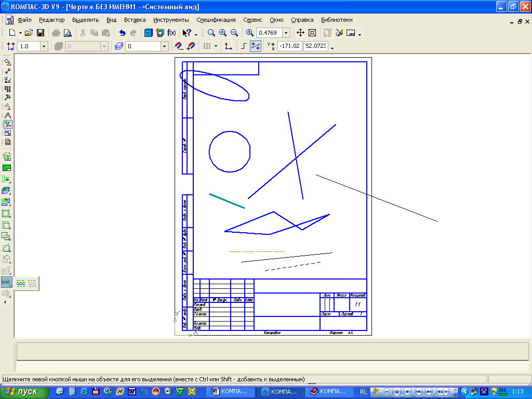Open the local coordinate system tool

[x=229, y=46]
